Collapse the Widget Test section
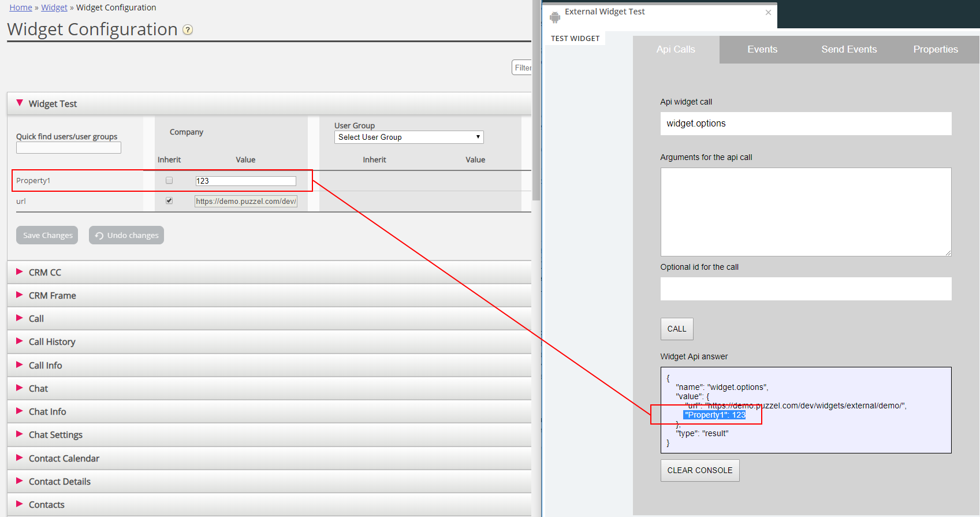This screenshot has width=980, height=517. tap(20, 103)
